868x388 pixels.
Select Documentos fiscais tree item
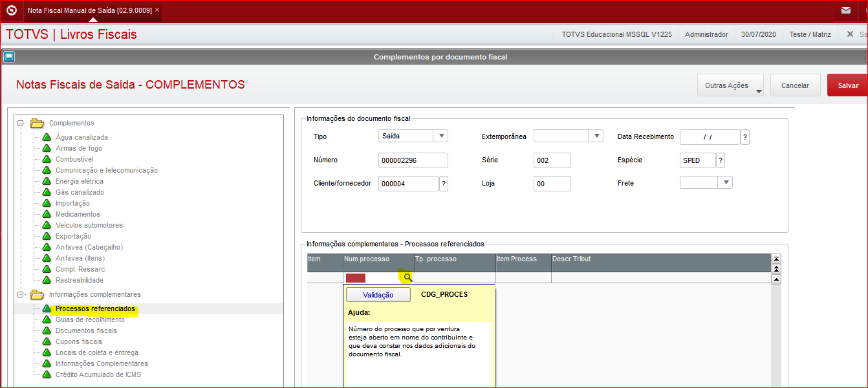pyautogui.click(x=86, y=330)
